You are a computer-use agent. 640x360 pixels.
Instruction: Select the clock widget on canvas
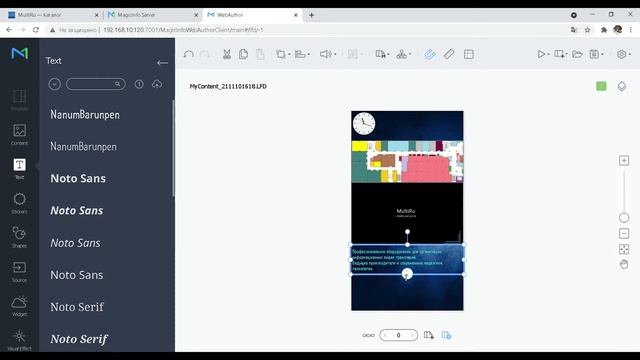pyautogui.click(x=364, y=124)
